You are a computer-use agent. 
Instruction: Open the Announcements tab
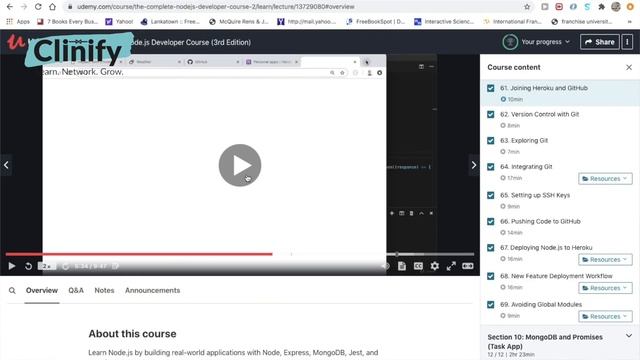[x=152, y=291]
